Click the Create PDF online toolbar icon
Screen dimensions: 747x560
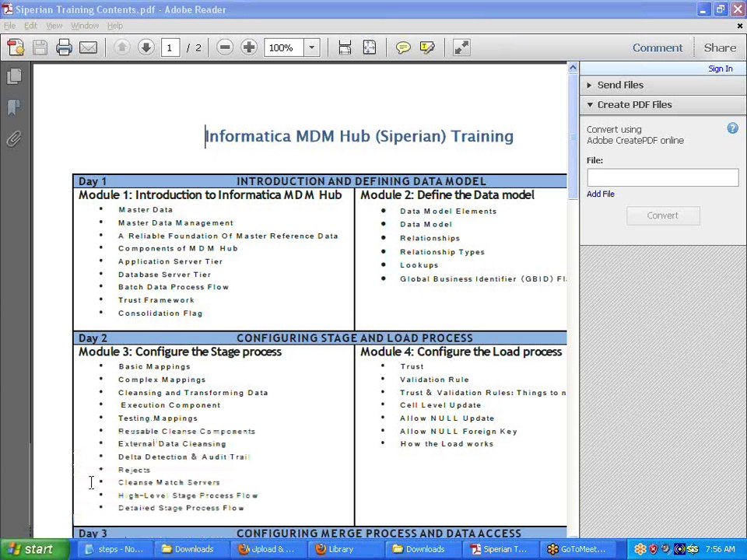click(x=16, y=47)
